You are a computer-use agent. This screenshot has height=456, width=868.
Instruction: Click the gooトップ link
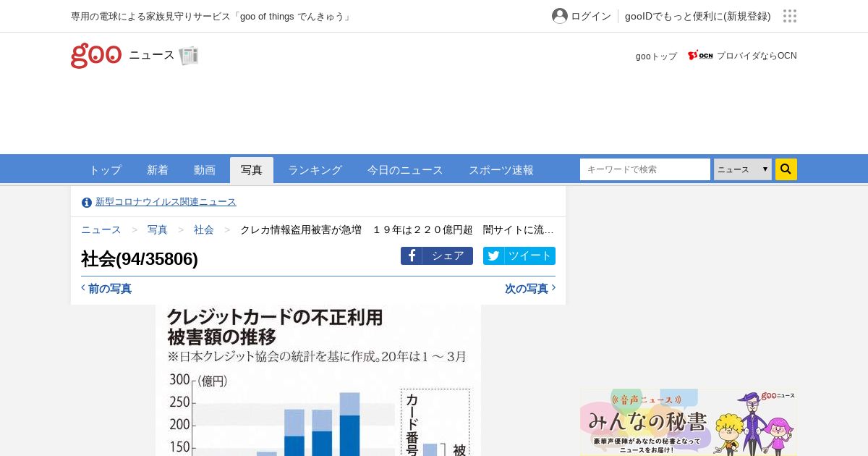(656, 56)
